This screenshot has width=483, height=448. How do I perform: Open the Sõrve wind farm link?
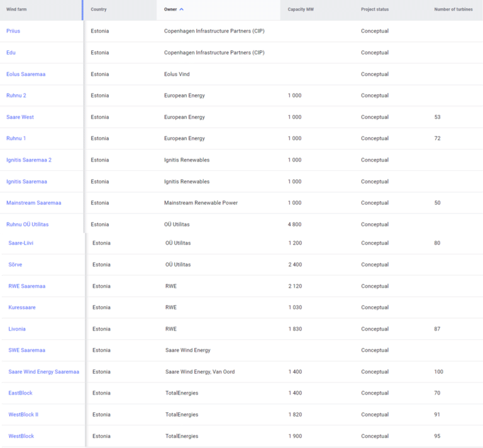point(15,265)
